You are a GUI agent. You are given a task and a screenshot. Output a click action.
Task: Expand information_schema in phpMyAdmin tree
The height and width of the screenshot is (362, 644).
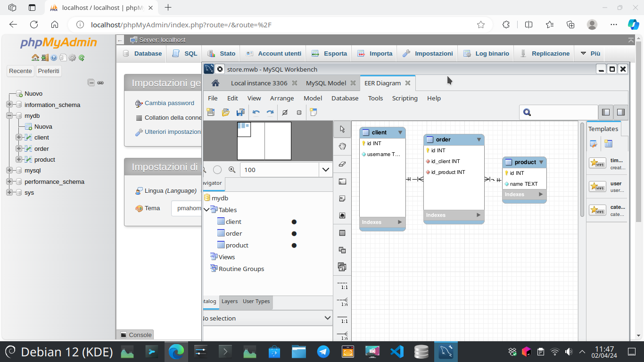coord(9,105)
